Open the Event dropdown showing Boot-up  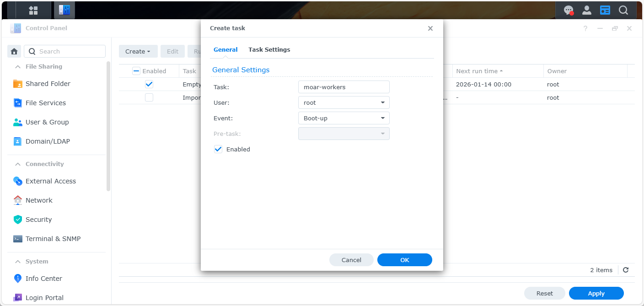(343, 118)
